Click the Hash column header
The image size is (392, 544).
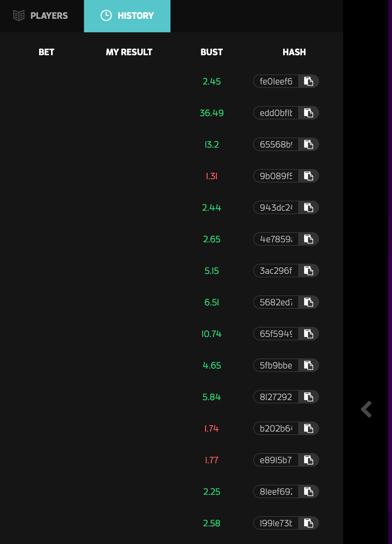click(x=294, y=52)
